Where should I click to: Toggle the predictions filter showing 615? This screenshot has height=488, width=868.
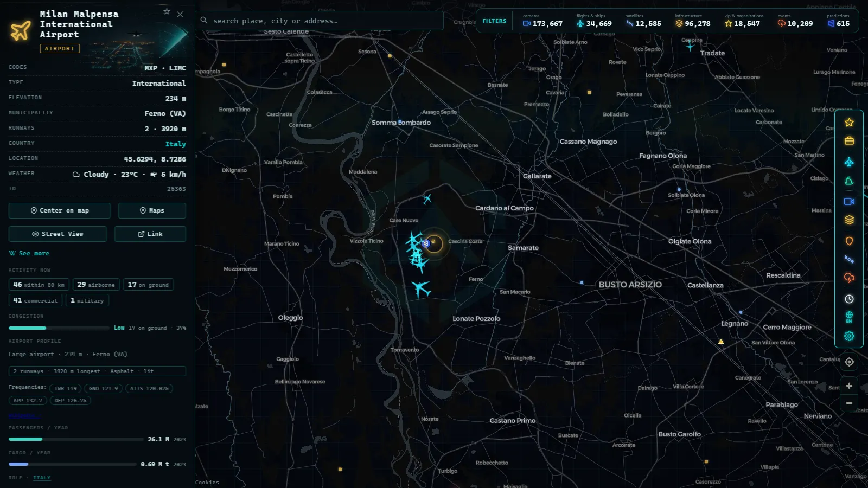point(839,21)
